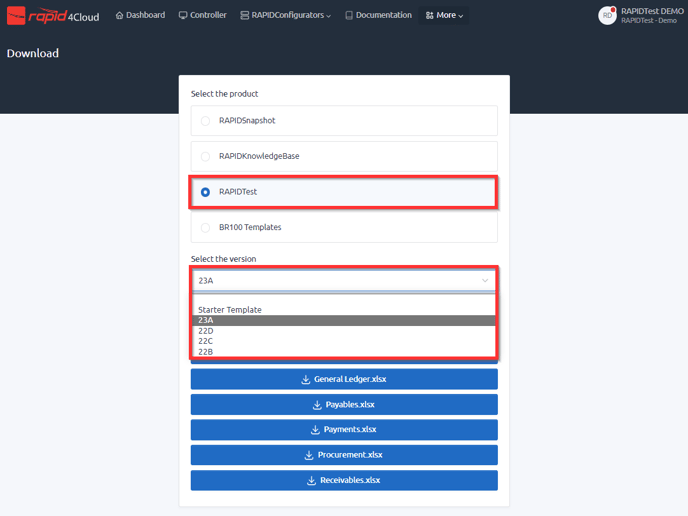
Task: Click the RAPIDTest - Demo account subtitle
Action: 649,21
